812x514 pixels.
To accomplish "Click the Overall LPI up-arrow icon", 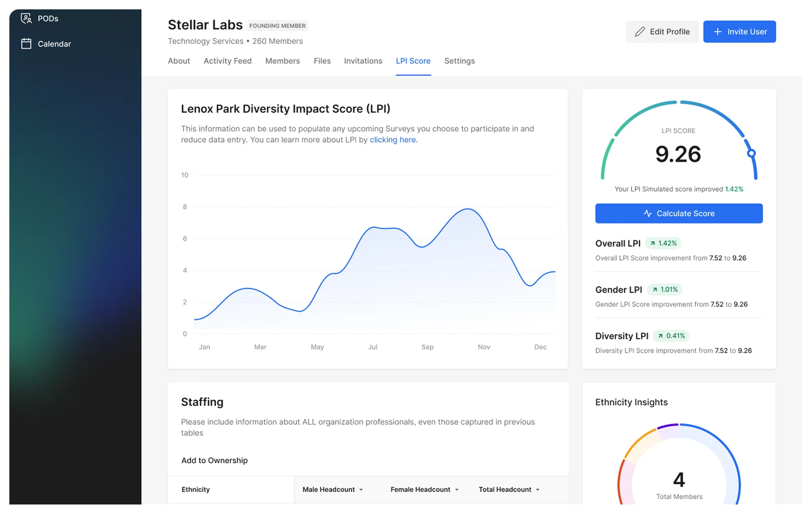I will click(652, 243).
